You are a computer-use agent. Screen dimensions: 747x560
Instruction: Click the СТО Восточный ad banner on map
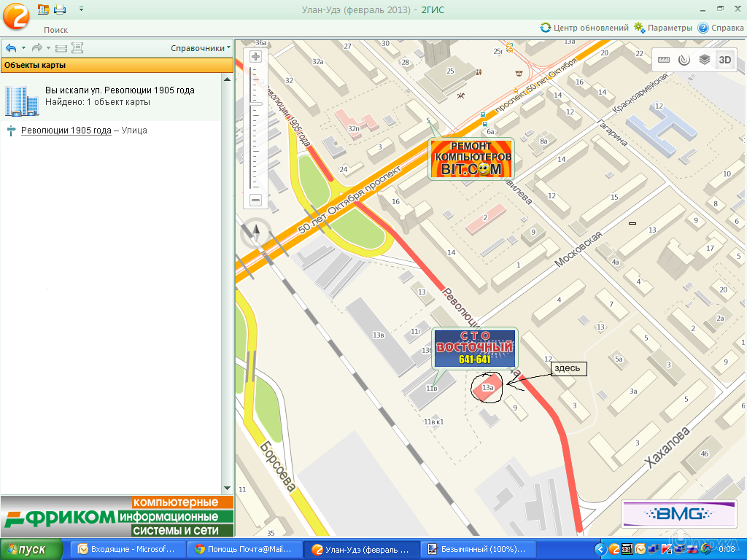(x=474, y=349)
